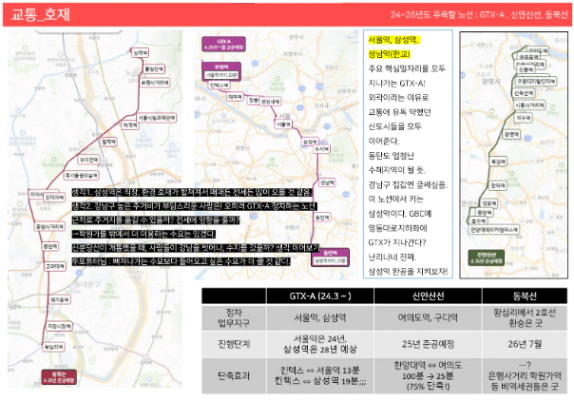Click the 수서역 station label
This screenshot has height=401, width=574.
point(322,149)
